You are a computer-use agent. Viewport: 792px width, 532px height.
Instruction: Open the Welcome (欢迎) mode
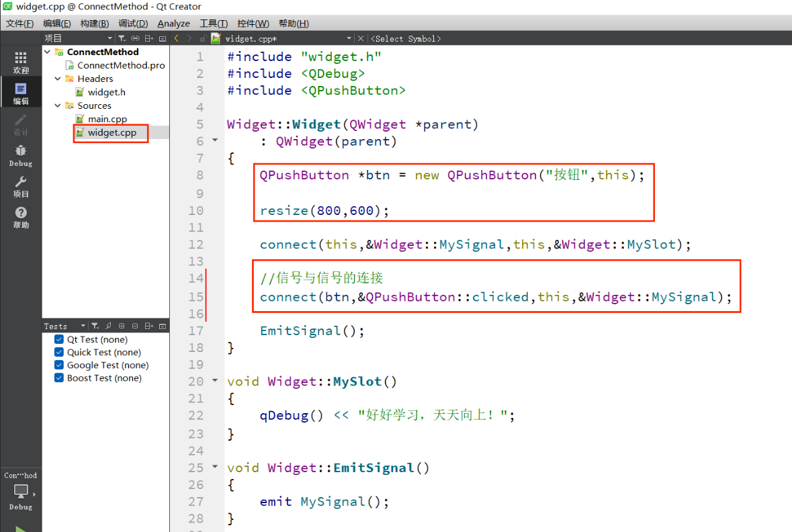pyautogui.click(x=21, y=62)
